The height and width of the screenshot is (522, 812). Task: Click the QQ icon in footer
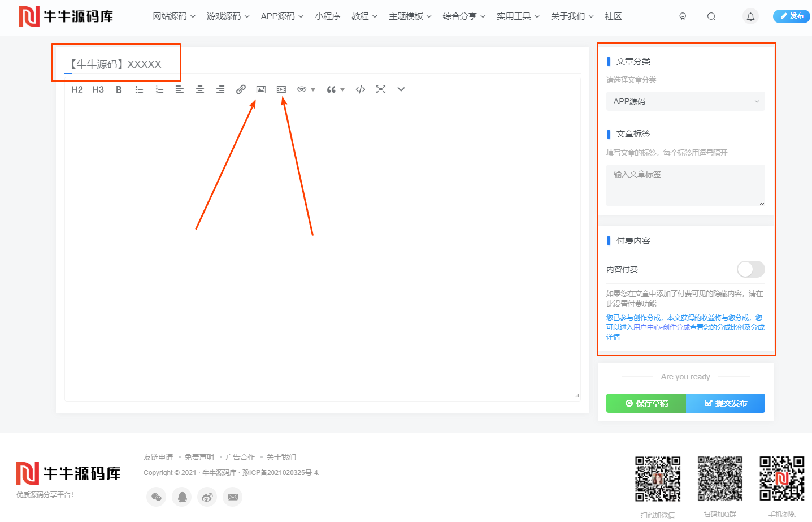point(182,497)
